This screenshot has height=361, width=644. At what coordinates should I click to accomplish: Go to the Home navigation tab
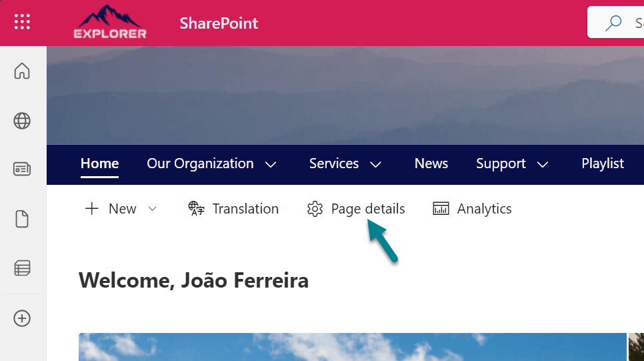pyautogui.click(x=99, y=163)
